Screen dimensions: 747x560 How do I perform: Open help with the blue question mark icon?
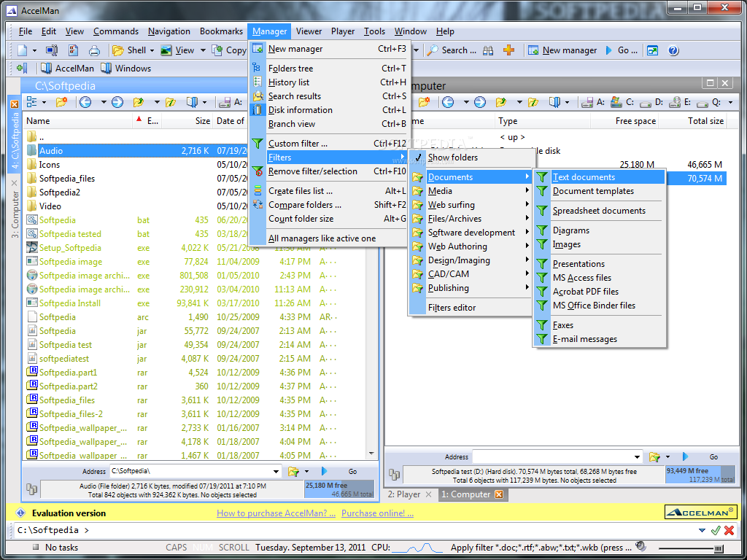click(x=673, y=50)
